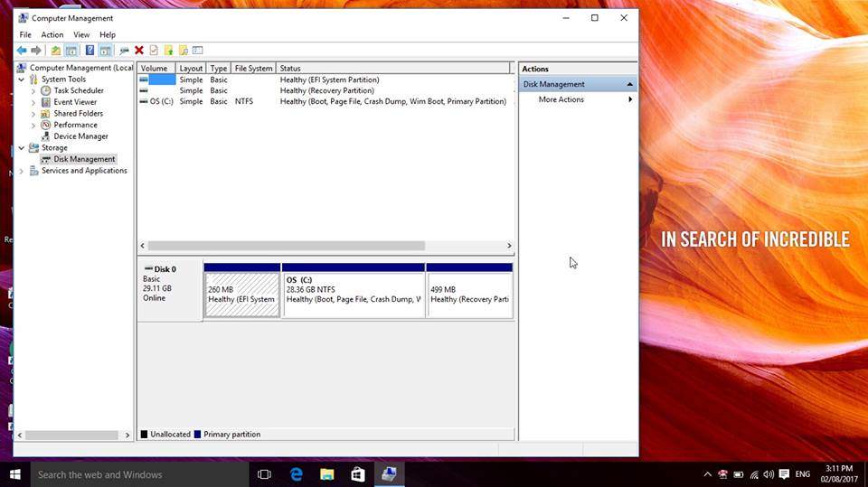
Task: Select Task Scheduler in the left tree
Action: [x=78, y=91]
